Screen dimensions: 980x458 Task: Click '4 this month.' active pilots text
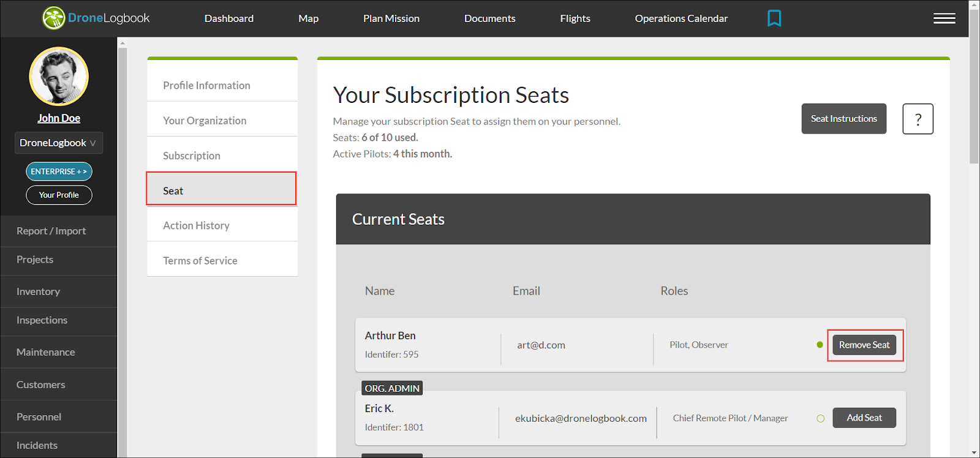pos(423,154)
